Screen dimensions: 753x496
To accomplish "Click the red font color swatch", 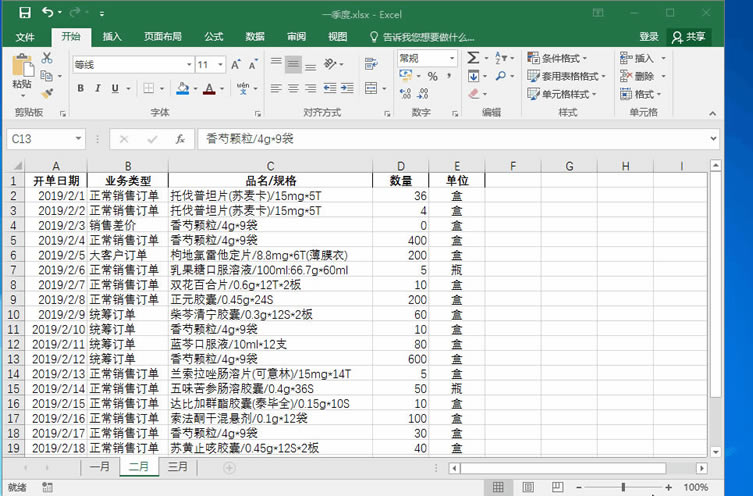I will click(209, 88).
